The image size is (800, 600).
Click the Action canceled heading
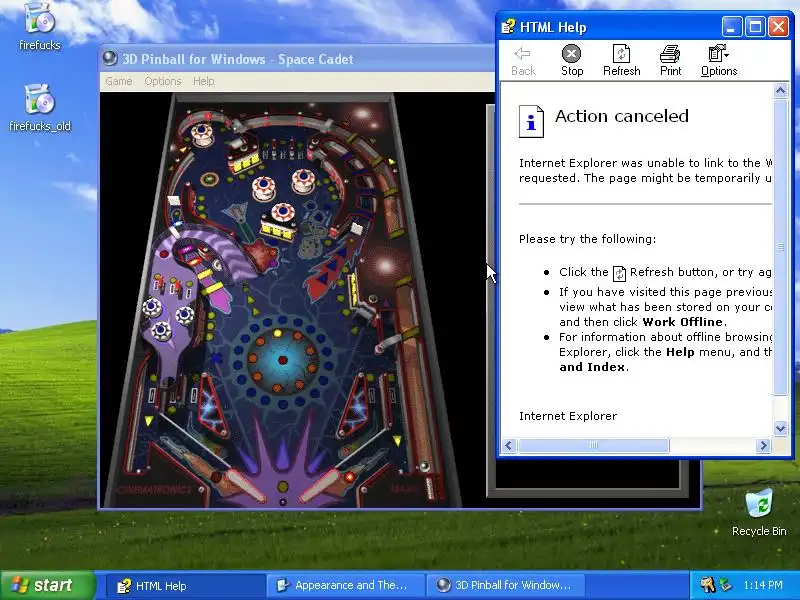coord(622,116)
